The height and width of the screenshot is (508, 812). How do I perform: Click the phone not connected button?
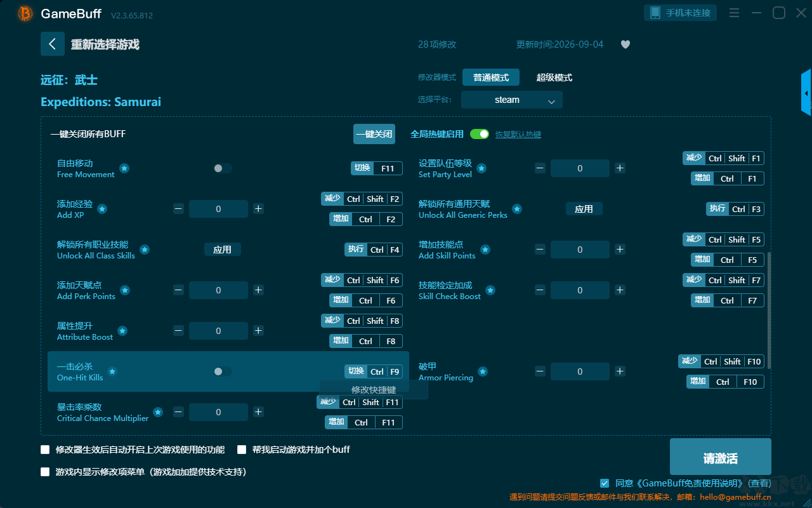coord(681,13)
